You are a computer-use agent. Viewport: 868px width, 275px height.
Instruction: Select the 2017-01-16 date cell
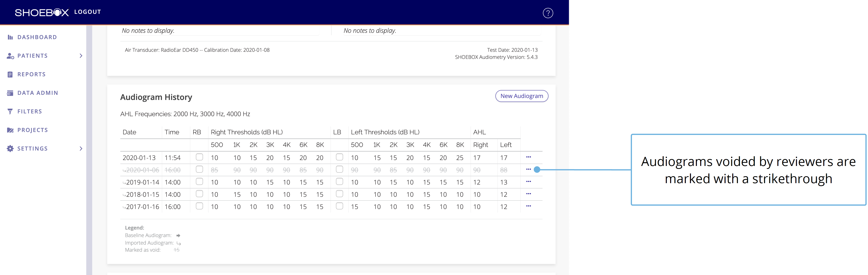142,207
